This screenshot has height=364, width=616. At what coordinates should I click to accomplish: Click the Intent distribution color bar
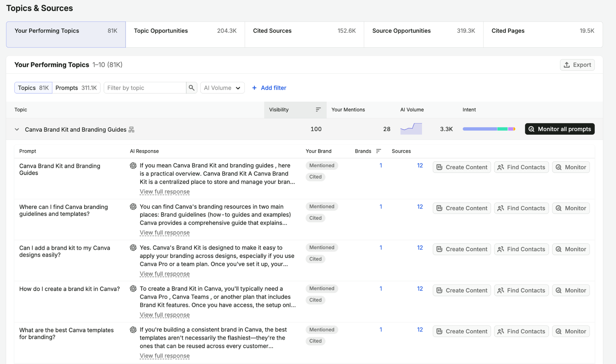pyautogui.click(x=489, y=129)
